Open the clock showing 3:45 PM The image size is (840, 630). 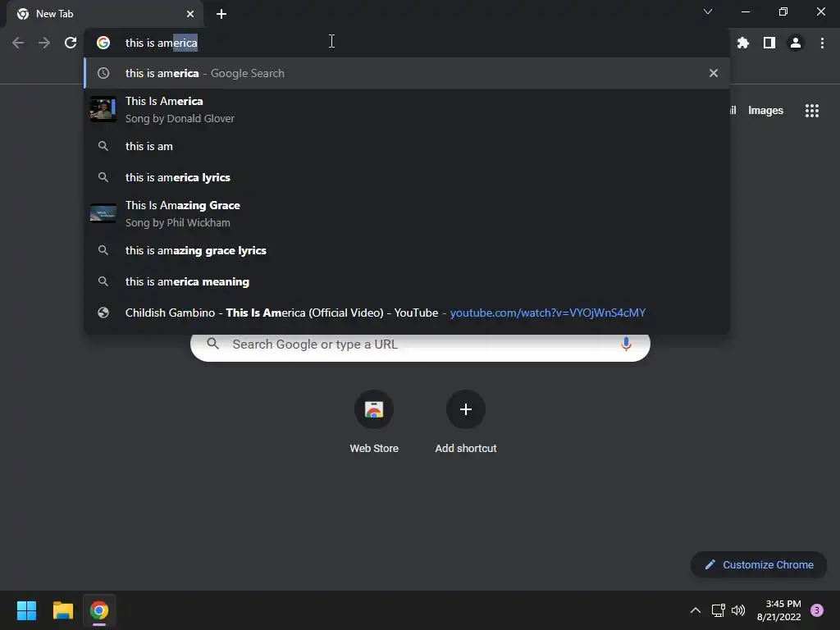779,610
